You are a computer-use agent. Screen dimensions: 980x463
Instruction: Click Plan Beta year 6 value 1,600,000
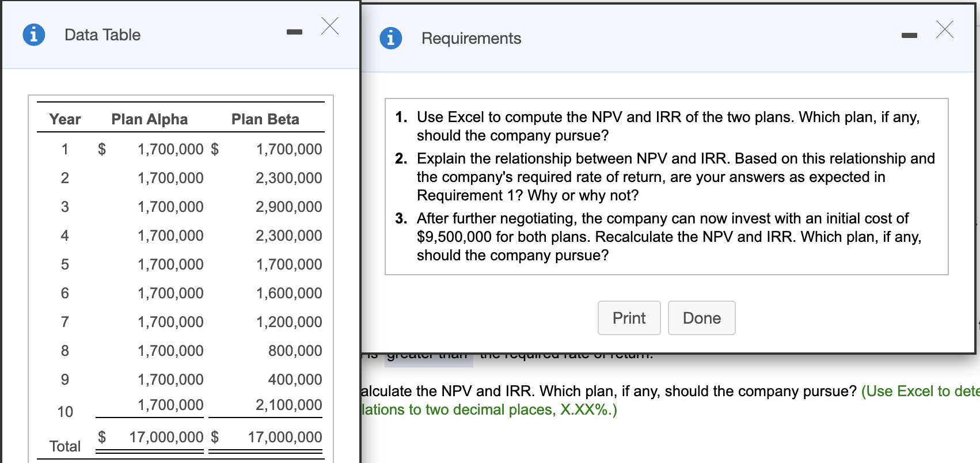(x=289, y=293)
